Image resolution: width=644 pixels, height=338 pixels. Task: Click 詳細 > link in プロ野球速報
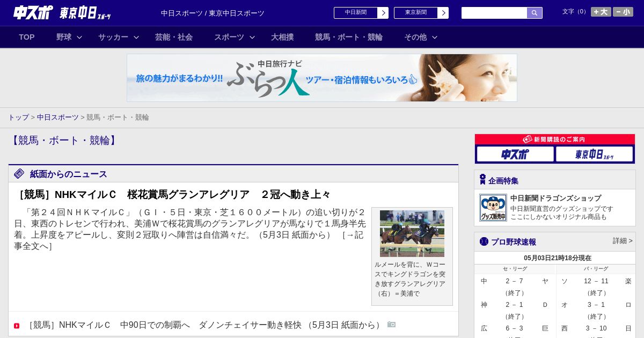tap(623, 241)
